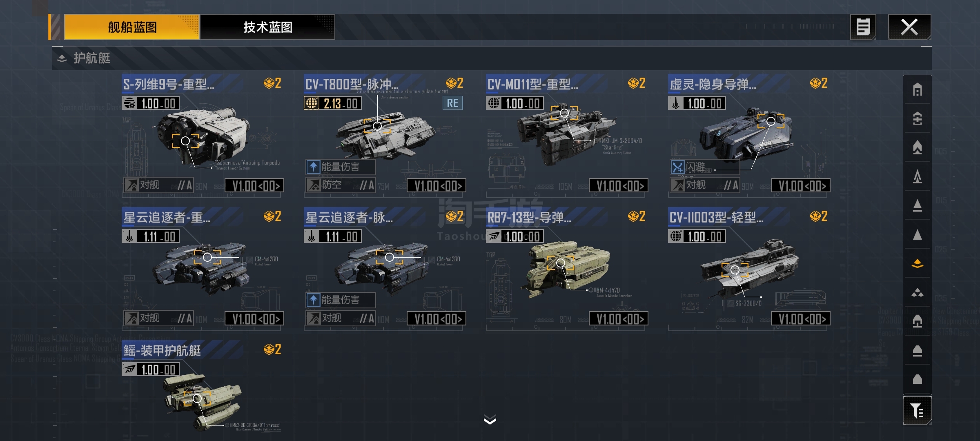Click the 闪避 trait icon on the 虚灵 card
The image size is (980, 441).
click(x=677, y=167)
